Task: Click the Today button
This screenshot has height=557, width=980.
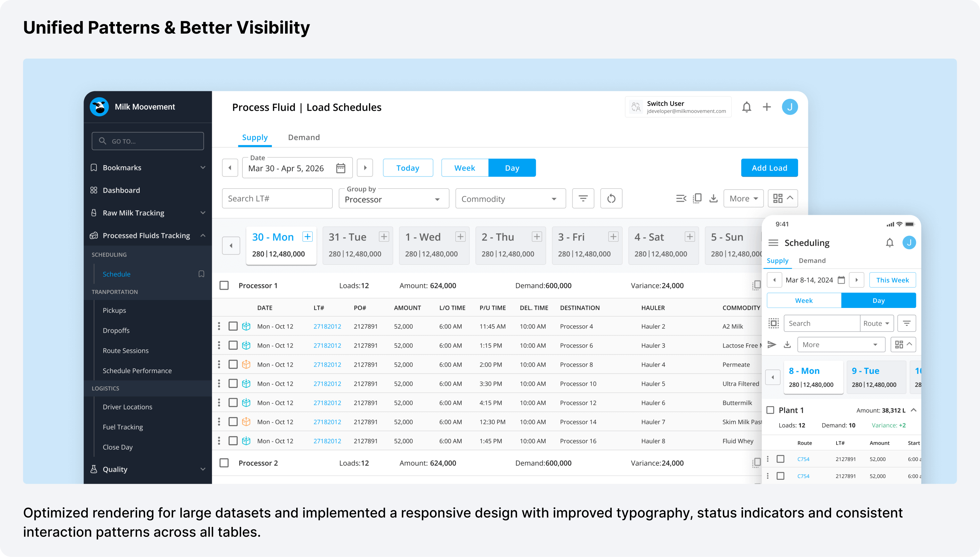Action: tap(408, 168)
